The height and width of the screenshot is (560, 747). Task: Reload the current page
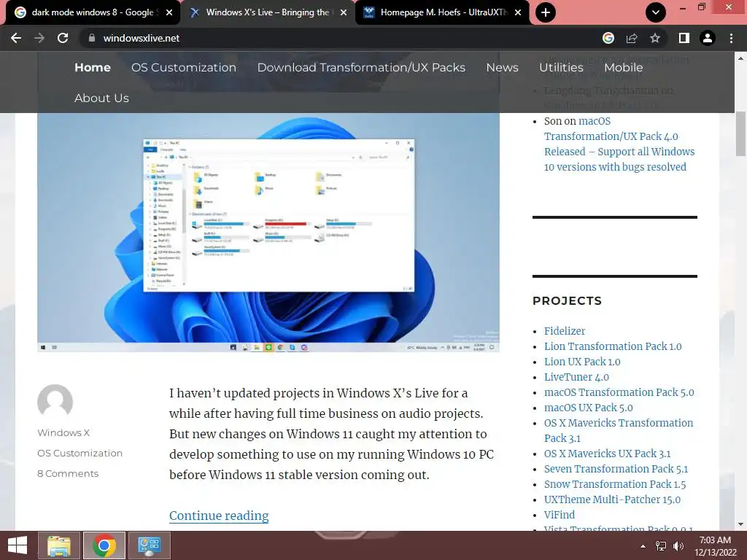(x=63, y=38)
